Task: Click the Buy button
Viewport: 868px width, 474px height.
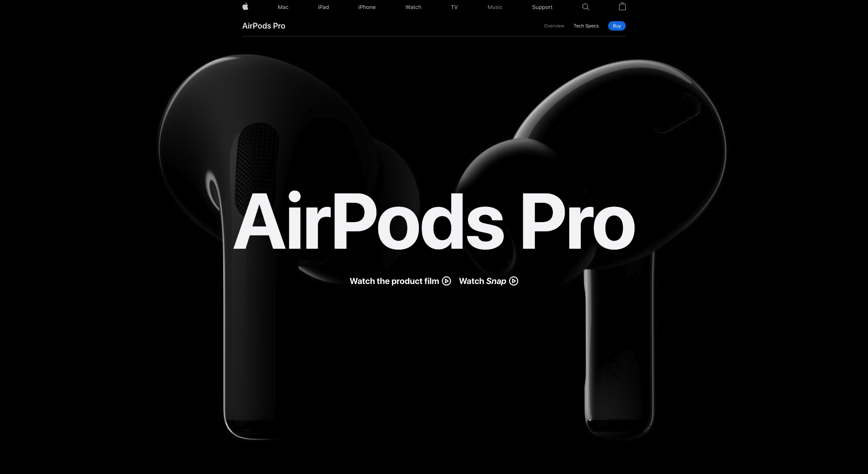Action: click(616, 26)
